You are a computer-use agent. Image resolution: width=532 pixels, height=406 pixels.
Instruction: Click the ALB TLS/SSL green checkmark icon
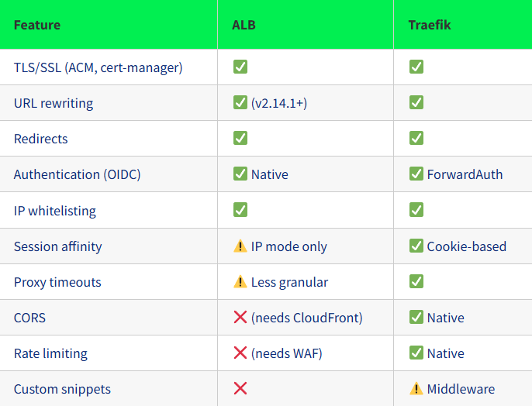(240, 67)
